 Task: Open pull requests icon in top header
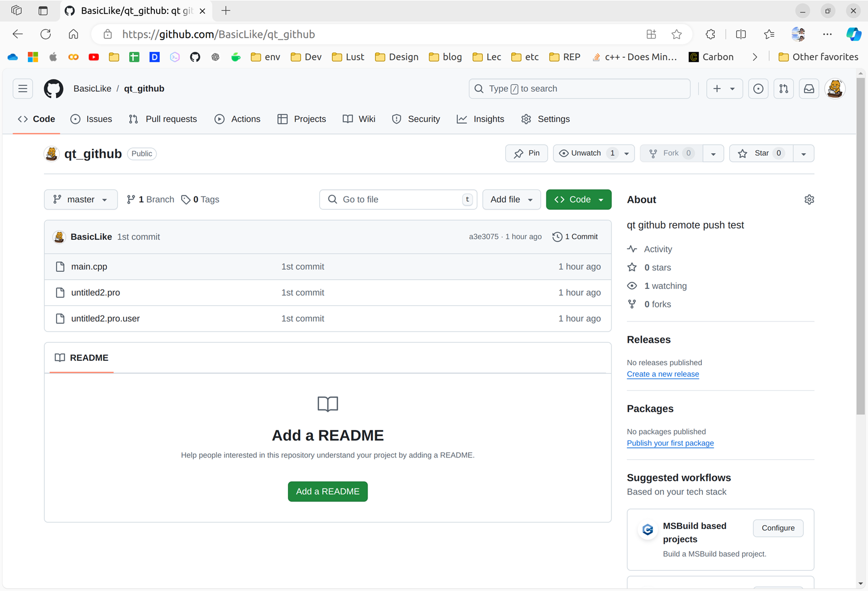tap(784, 89)
